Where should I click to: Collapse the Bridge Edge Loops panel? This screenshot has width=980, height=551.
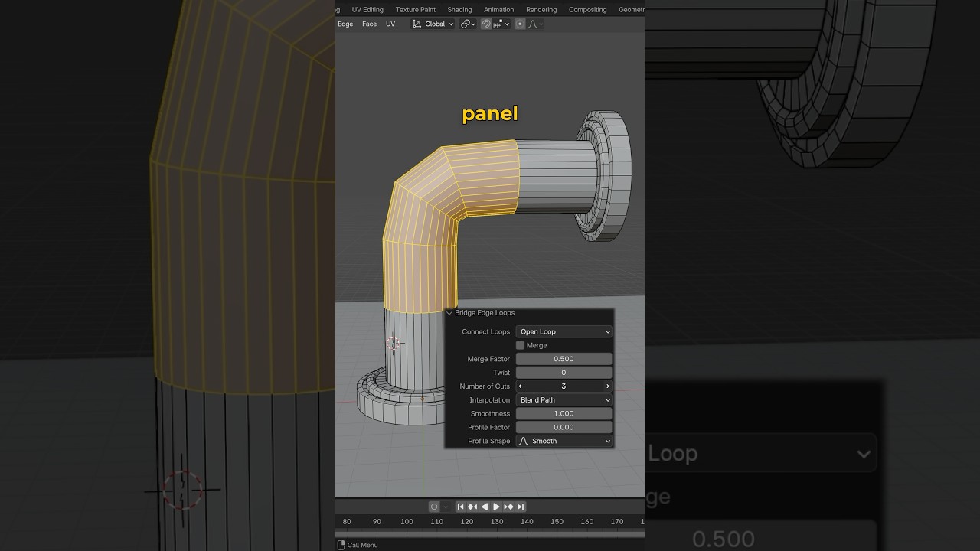(x=449, y=313)
